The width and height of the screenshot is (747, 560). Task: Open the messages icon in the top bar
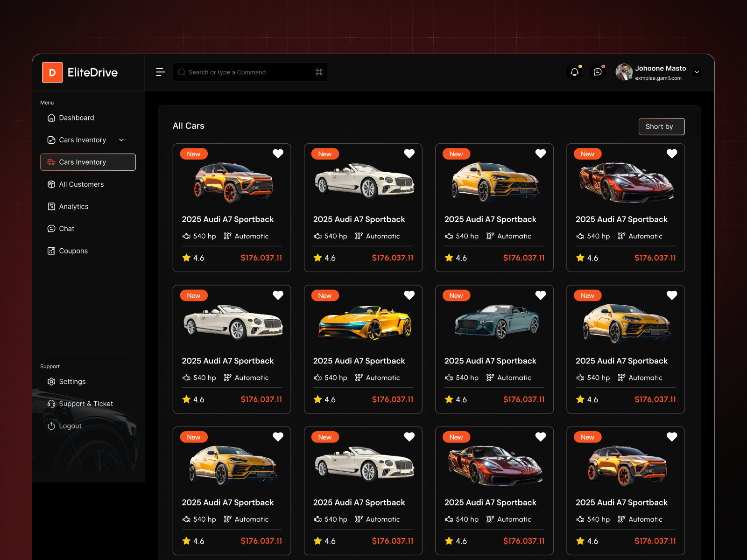click(598, 72)
